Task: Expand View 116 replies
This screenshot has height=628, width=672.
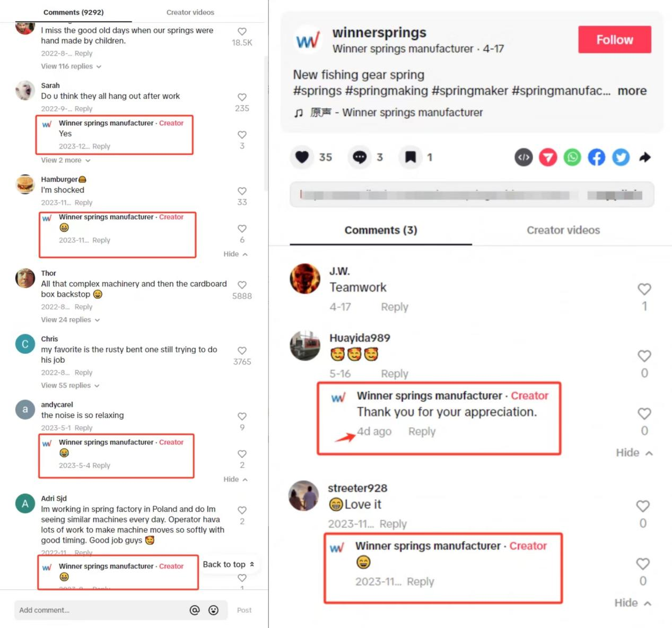Action: tap(71, 66)
